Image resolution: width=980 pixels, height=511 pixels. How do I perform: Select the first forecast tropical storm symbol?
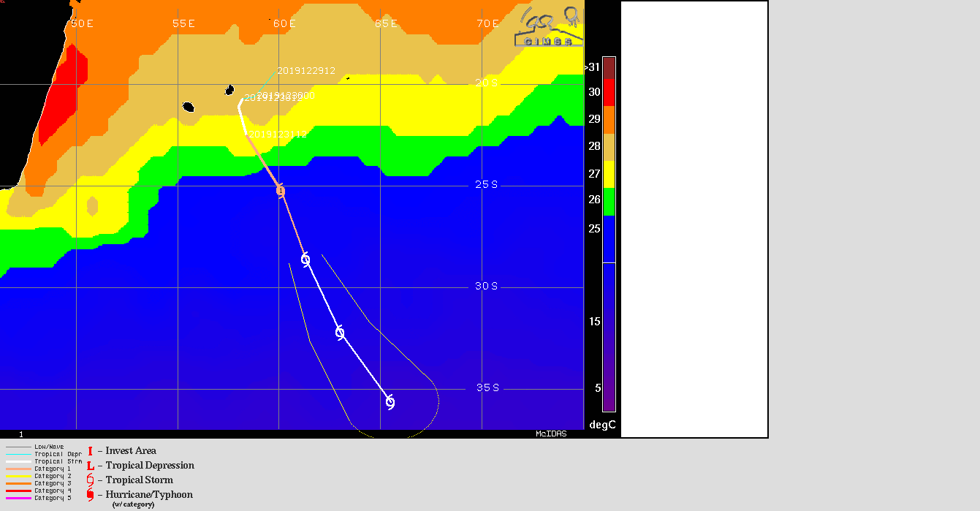point(305,259)
